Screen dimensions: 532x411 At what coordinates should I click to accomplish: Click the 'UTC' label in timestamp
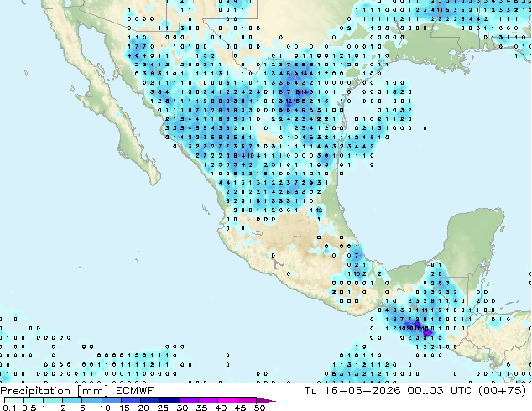[462, 391]
